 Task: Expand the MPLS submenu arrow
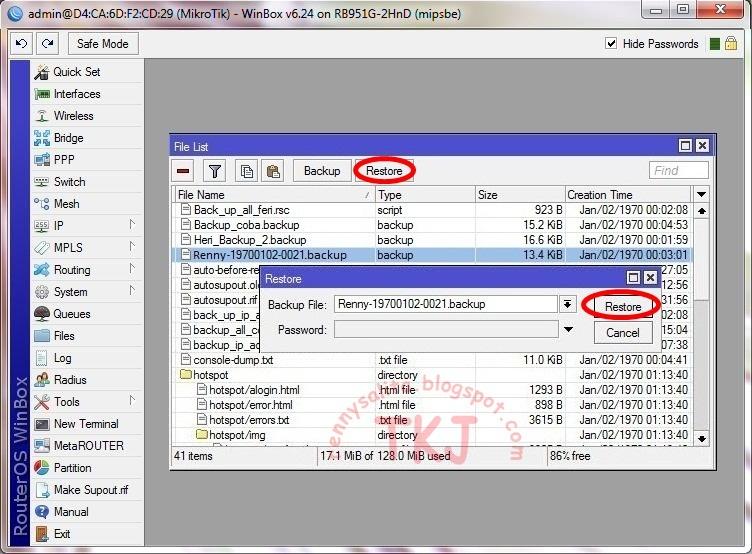click(132, 247)
